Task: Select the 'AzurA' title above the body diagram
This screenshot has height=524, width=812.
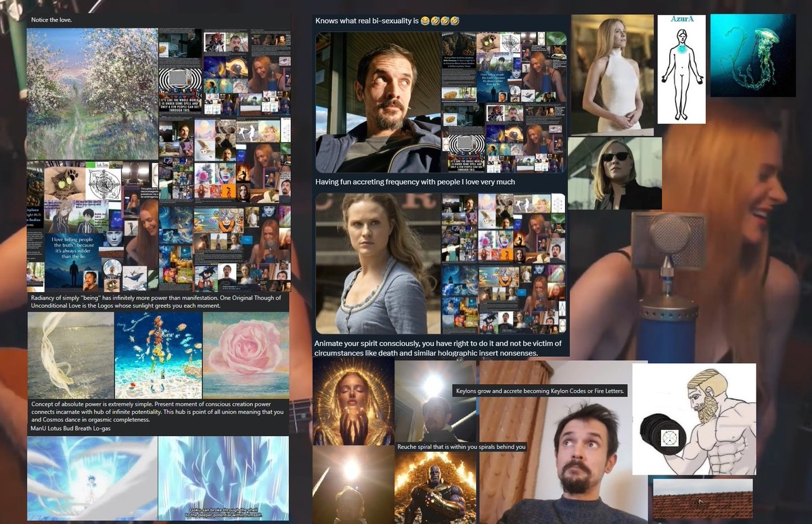Action: [x=681, y=20]
